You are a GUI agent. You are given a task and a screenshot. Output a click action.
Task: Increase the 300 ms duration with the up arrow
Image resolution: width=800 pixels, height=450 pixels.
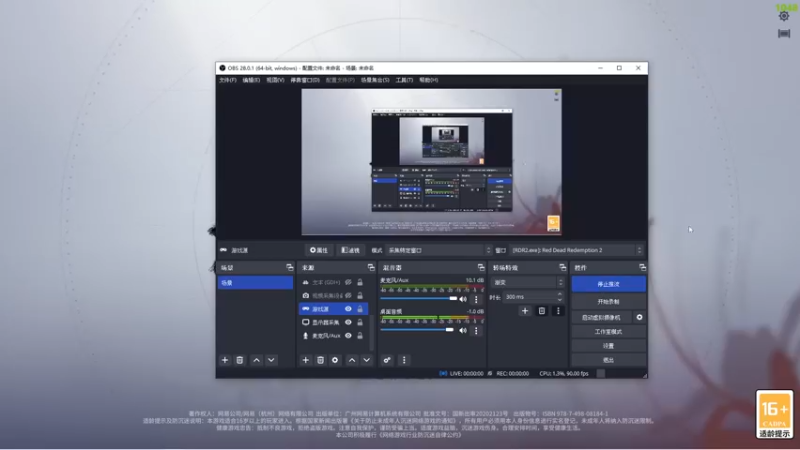click(x=560, y=294)
